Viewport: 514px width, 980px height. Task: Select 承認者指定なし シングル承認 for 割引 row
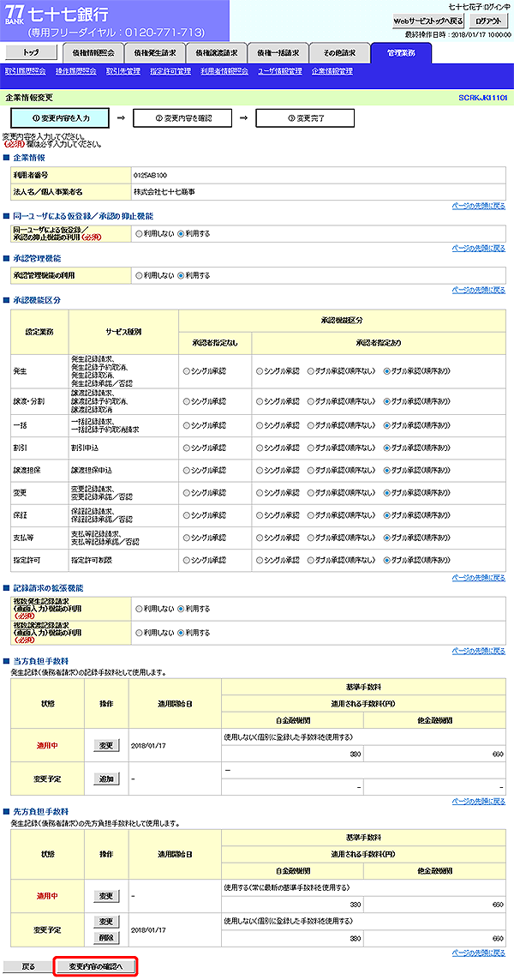pyautogui.click(x=186, y=448)
